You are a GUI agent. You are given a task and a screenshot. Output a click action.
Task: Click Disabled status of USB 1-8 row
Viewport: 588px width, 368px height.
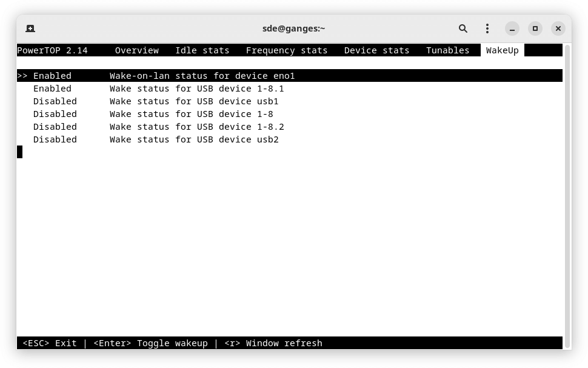[55, 114]
